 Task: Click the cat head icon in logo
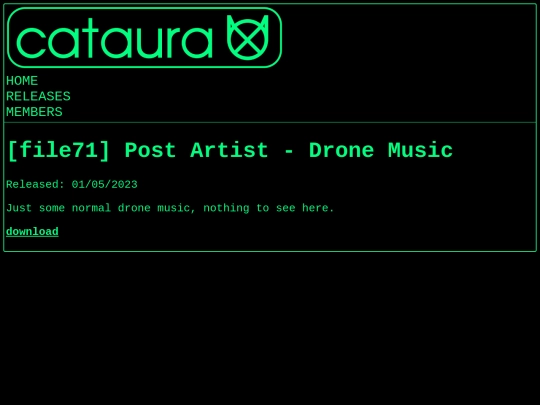(x=247, y=38)
